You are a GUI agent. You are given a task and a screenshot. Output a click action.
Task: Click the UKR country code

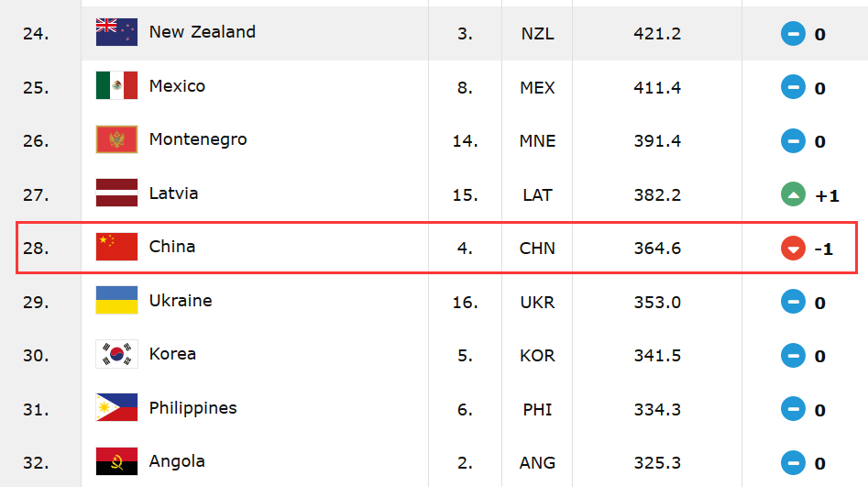tap(536, 303)
